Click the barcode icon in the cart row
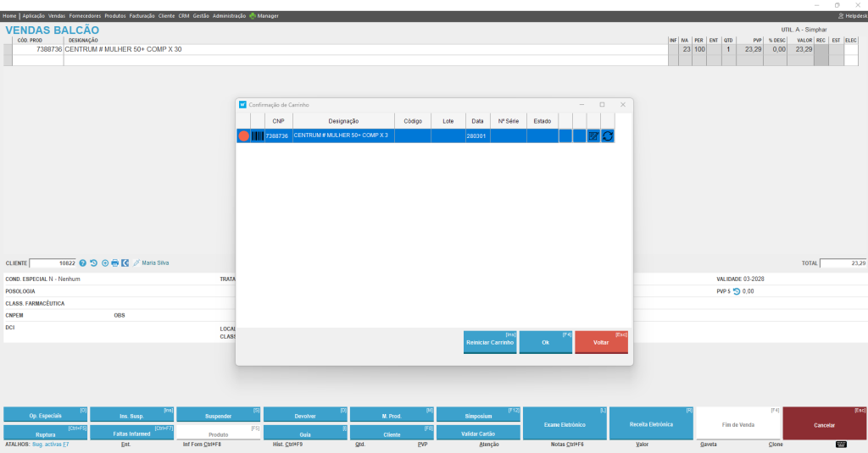Screen dimensions: 868x453 (x=258, y=135)
